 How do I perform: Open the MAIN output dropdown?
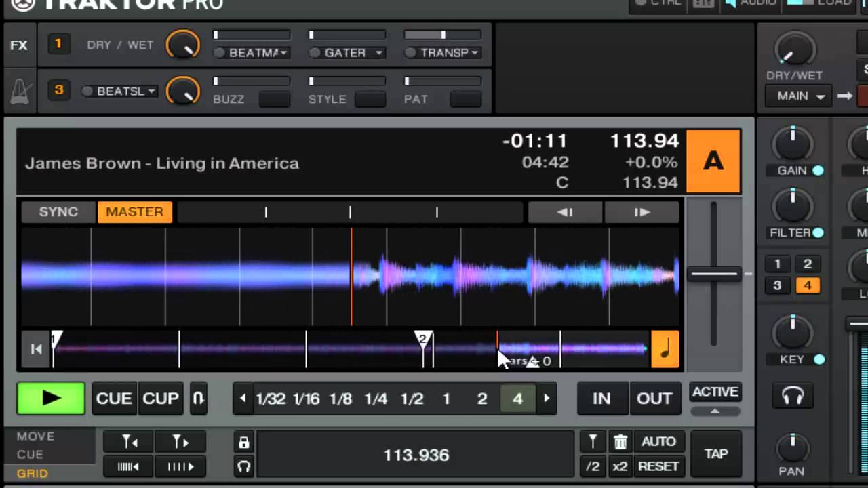pyautogui.click(x=800, y=96)
